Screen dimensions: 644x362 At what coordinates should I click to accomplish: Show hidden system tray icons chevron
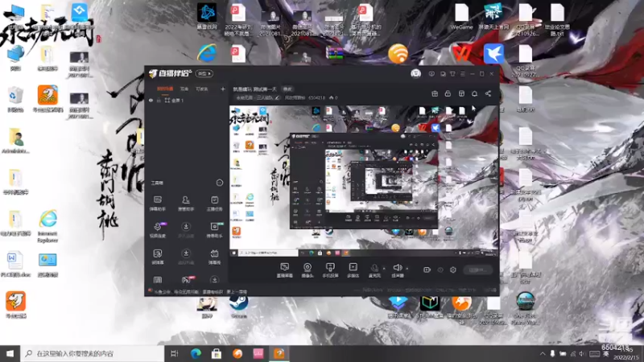543,353
